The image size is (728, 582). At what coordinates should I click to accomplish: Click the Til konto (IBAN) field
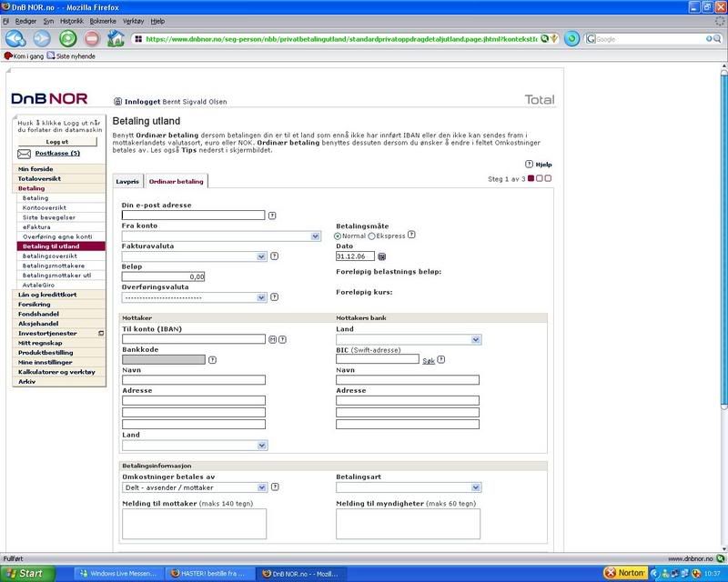(193, 339)
